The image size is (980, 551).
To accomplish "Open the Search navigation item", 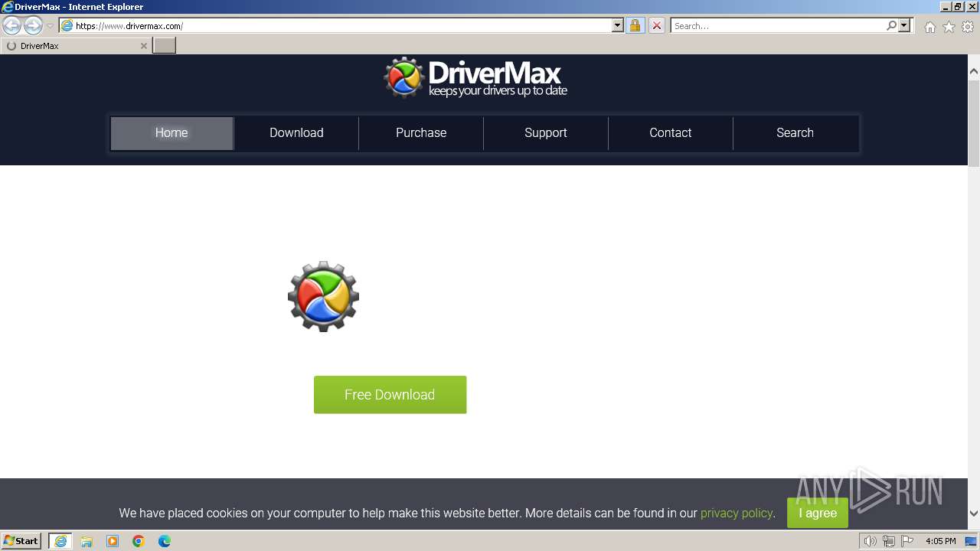I will click(795, 133).
